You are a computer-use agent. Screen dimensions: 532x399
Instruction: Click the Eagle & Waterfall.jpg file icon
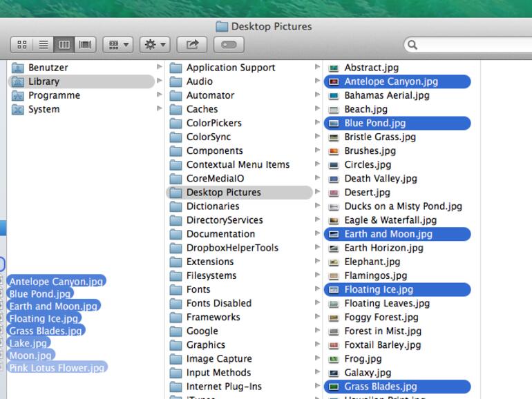pos(334,221)
